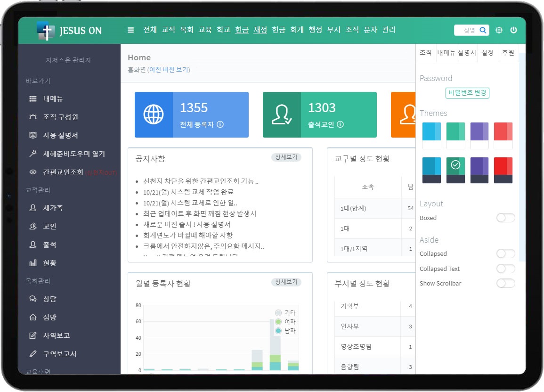Select the bright red theme swatch
This screenshot has height=392, width=544.
(x=503, y=170)
